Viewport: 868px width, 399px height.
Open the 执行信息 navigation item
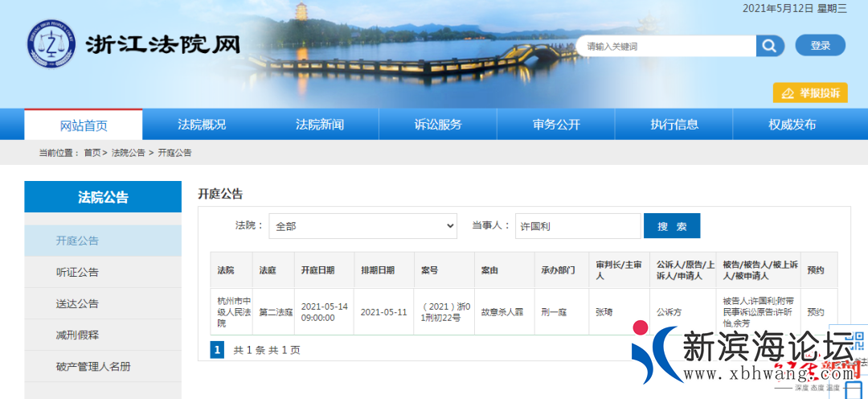(674, 125)
